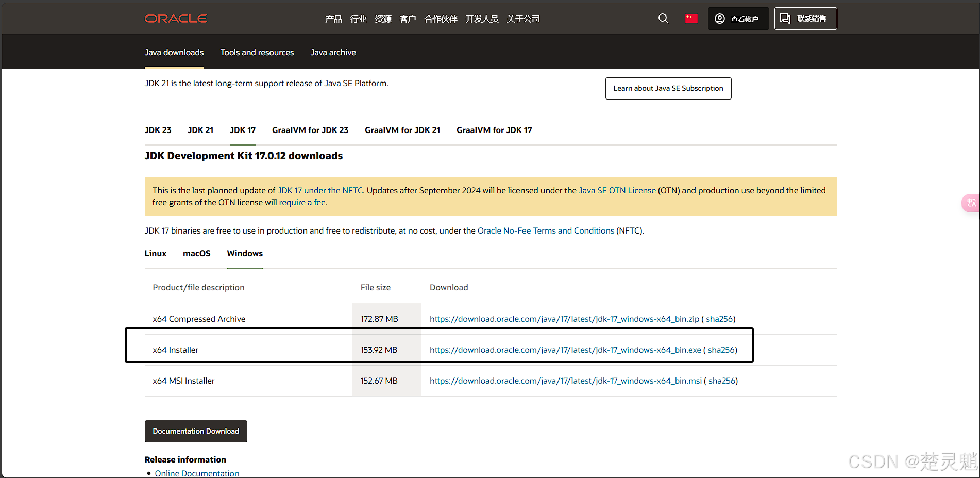
Task: Select the Java downloads tab
Action: 174,52
